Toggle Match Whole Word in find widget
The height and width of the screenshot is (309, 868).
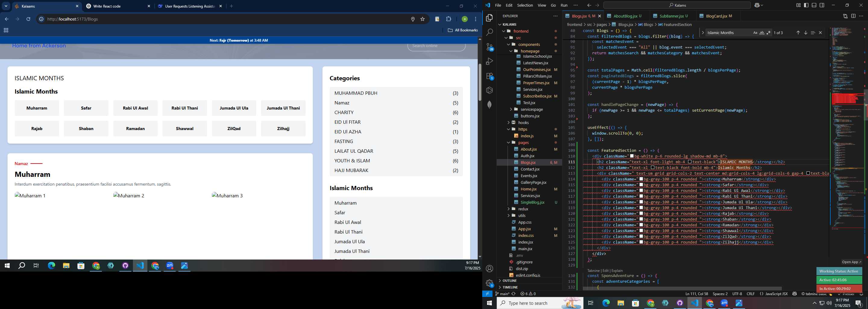(x=762, y=33)
